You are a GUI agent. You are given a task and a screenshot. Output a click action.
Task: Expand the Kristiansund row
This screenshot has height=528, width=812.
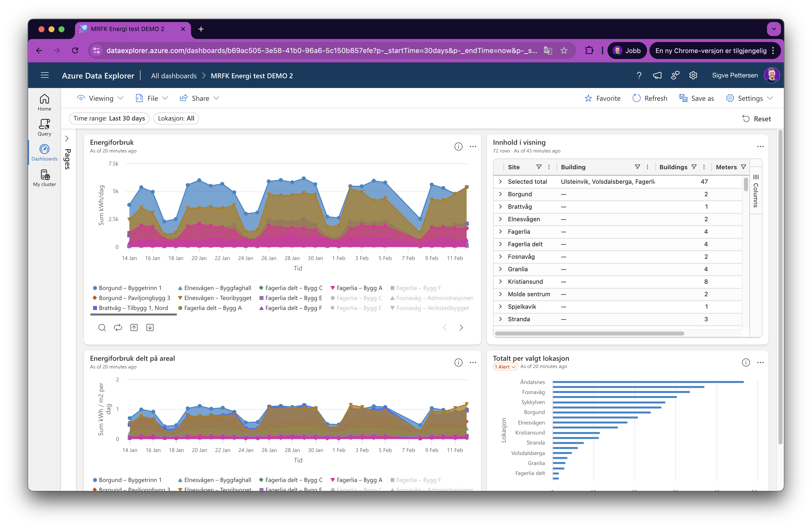pyautogui.click(x=500, y=281)
